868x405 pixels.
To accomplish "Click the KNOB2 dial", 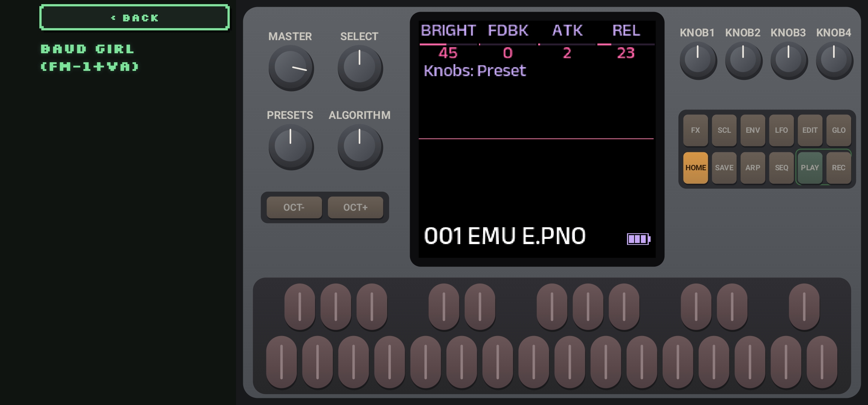I will (743, 60).
